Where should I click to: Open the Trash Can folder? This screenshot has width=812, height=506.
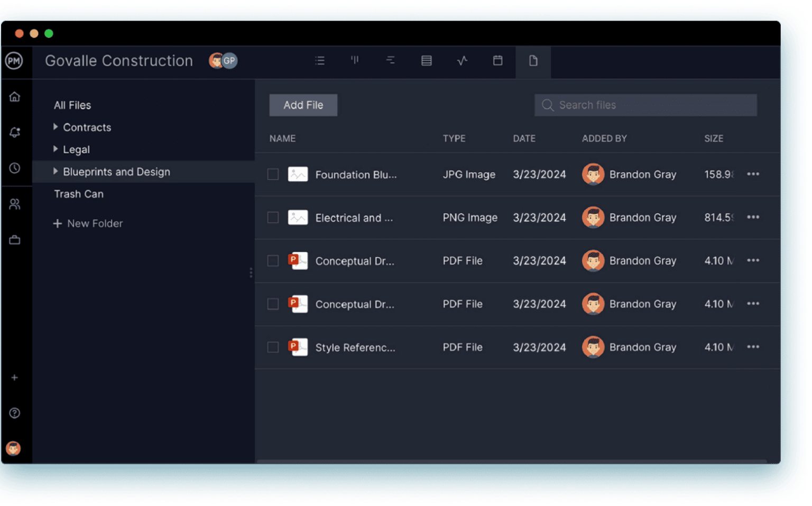(x=78, y=194)
